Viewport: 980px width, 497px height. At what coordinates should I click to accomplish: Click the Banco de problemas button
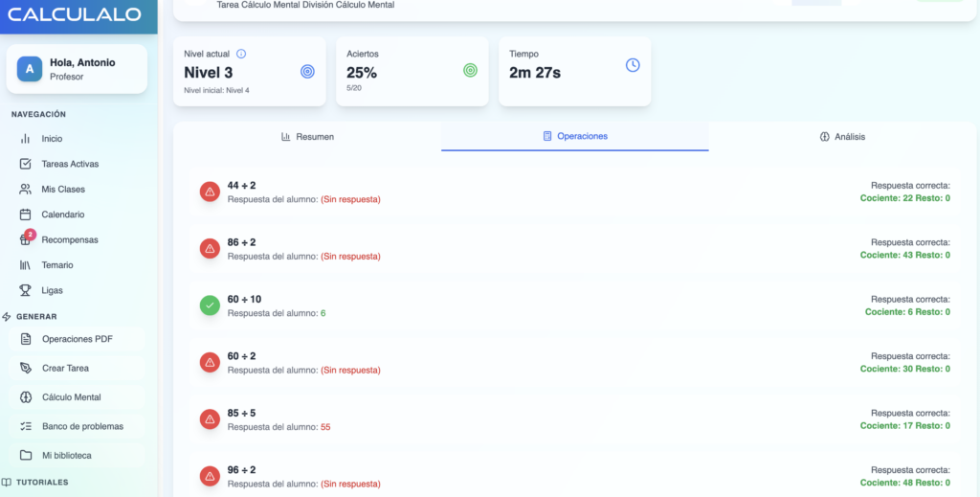[77, 426]
